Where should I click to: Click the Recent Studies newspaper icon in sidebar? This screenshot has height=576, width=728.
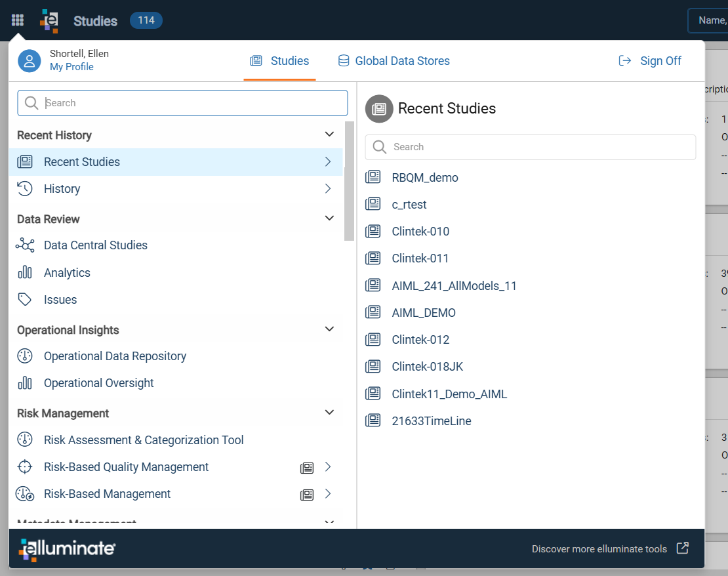(x=25, y=161)
